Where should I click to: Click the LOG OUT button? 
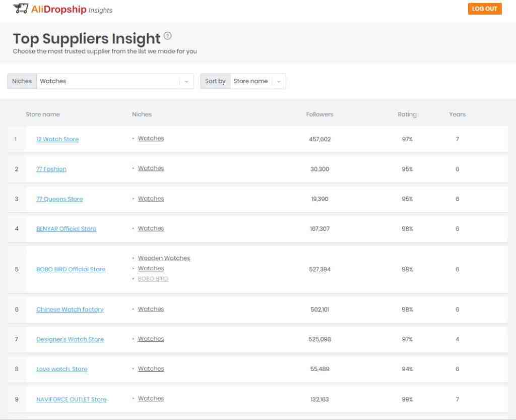(x=485, y=9)
